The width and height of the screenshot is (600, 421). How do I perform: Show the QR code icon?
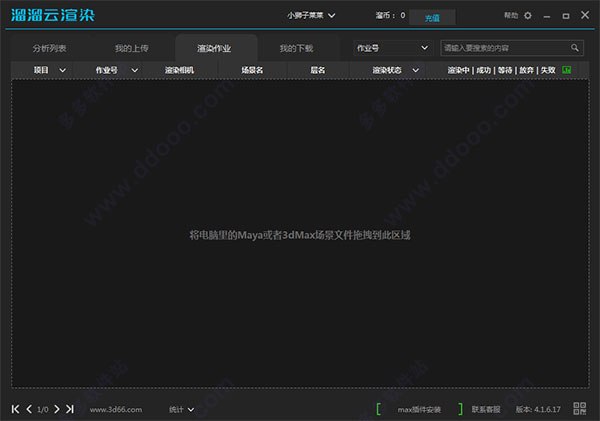[579, 408]
